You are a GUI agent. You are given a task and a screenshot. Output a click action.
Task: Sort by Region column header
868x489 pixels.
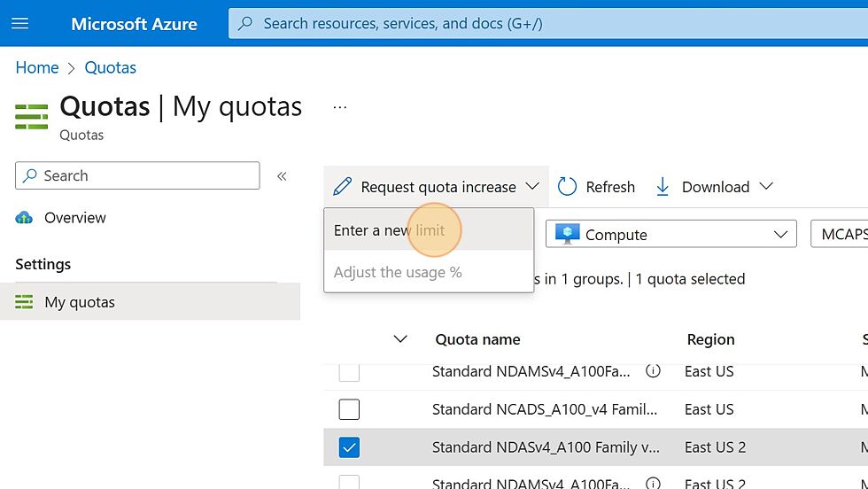coord(710,339)
